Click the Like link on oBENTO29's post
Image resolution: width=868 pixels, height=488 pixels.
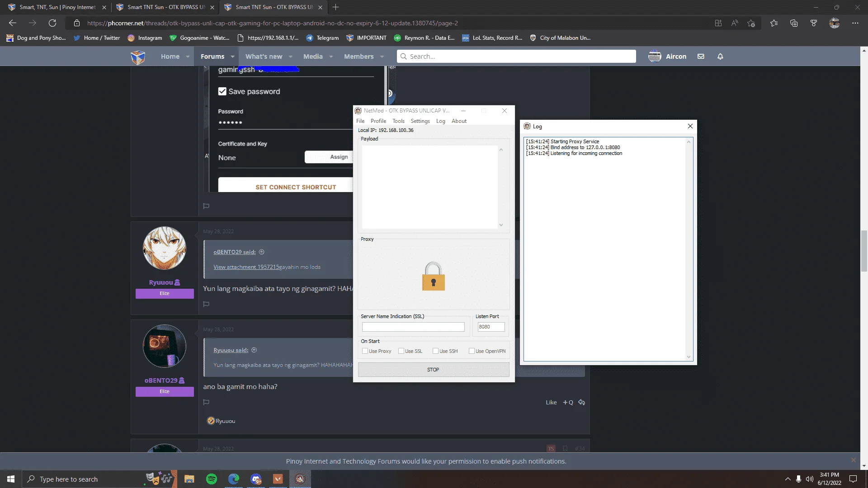551,402
